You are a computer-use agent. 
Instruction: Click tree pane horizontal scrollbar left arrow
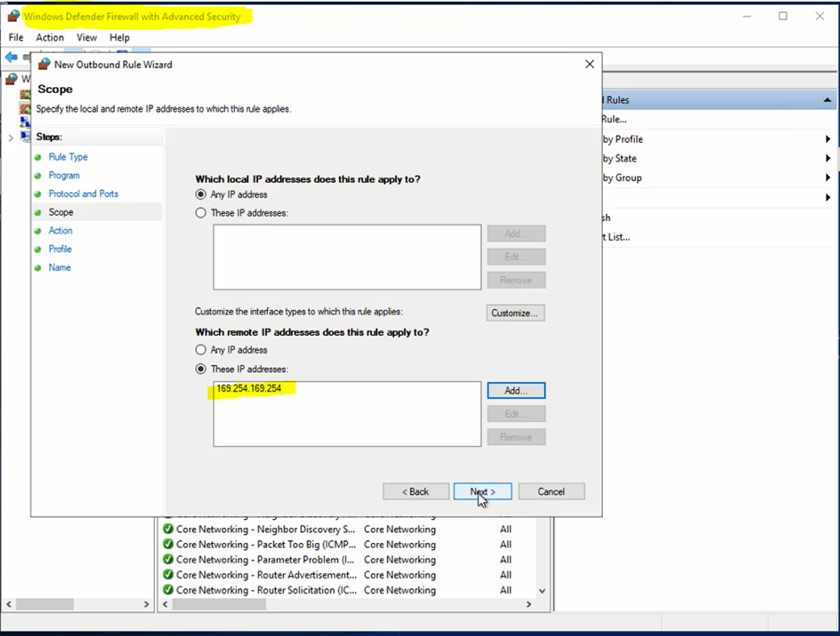[9, 605]
